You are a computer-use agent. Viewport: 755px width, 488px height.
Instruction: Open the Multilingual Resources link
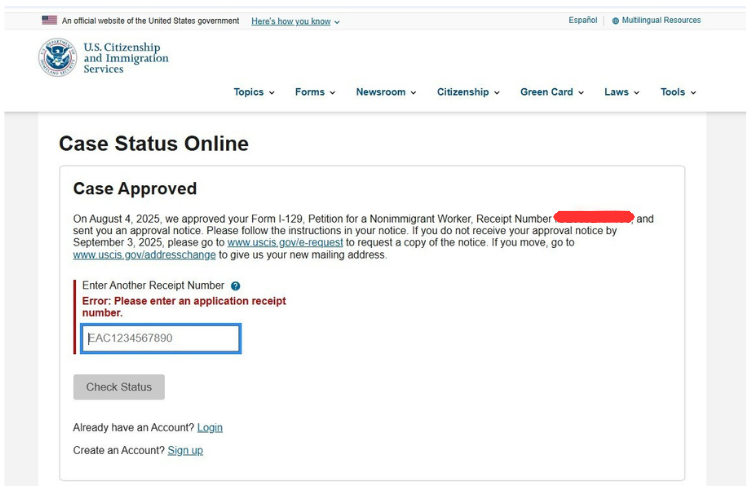point(661,20)
